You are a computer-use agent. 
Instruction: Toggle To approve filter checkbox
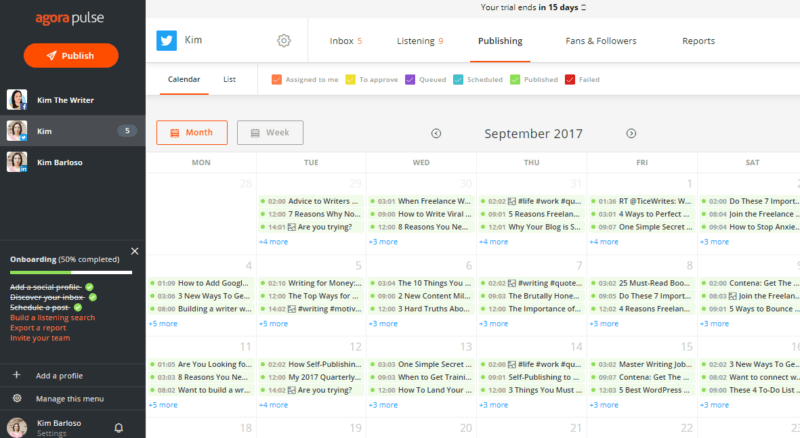click(x=350, y=80)
